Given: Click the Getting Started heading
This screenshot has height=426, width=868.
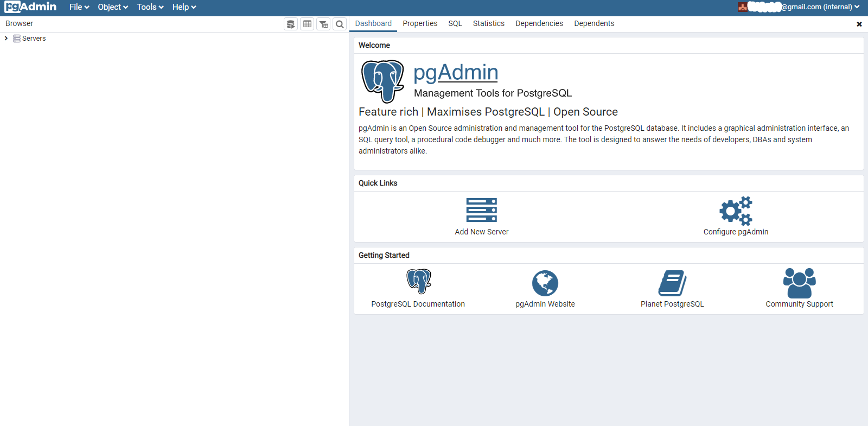Looking at the screenshot, I should pos(384,255).
